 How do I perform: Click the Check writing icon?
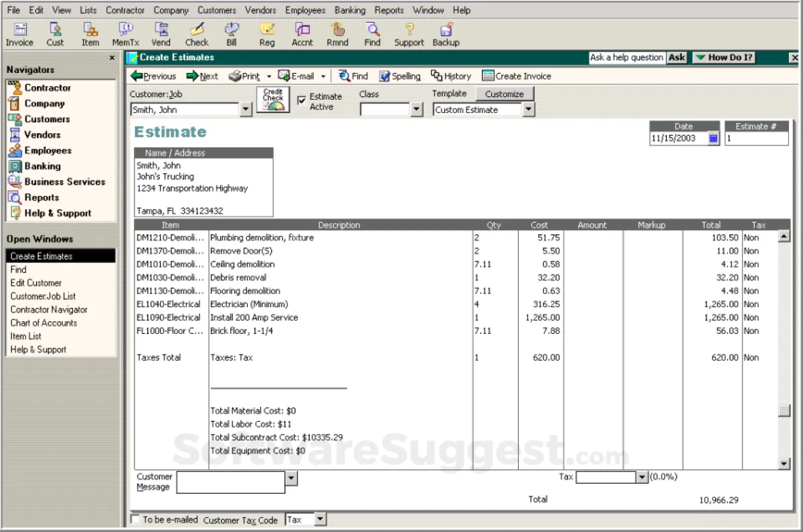coord(197,34)
